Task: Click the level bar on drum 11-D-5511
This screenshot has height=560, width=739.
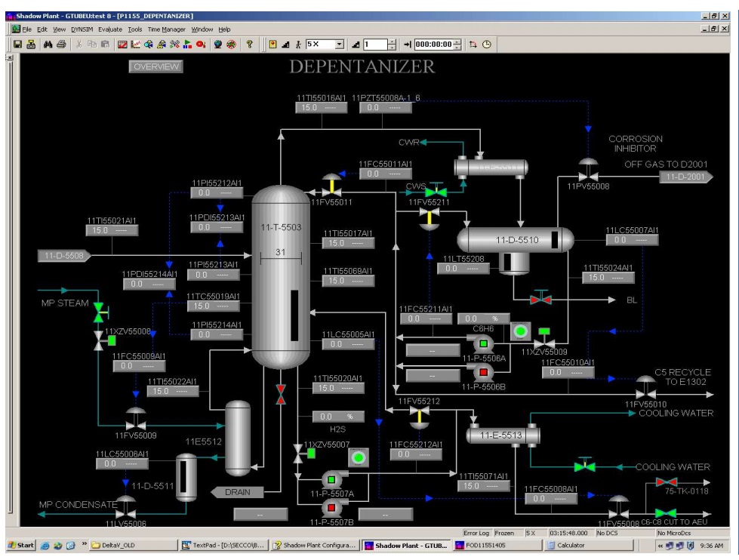Action: 183,476
